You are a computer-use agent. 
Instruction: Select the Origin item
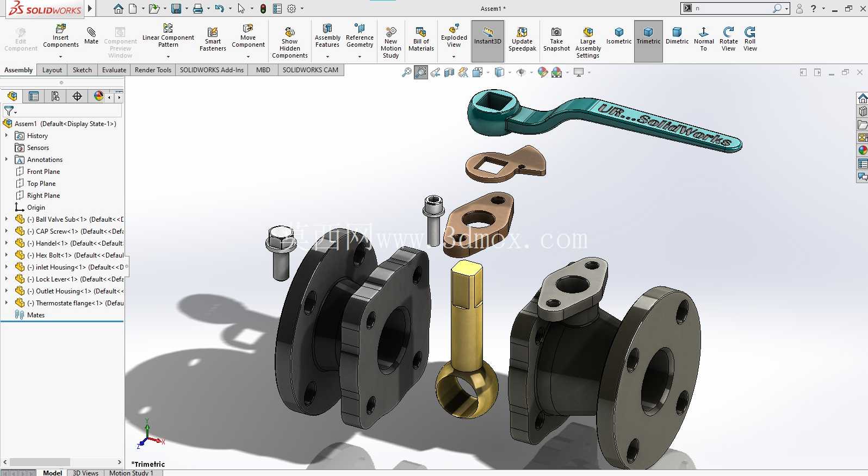coord(36,207)
